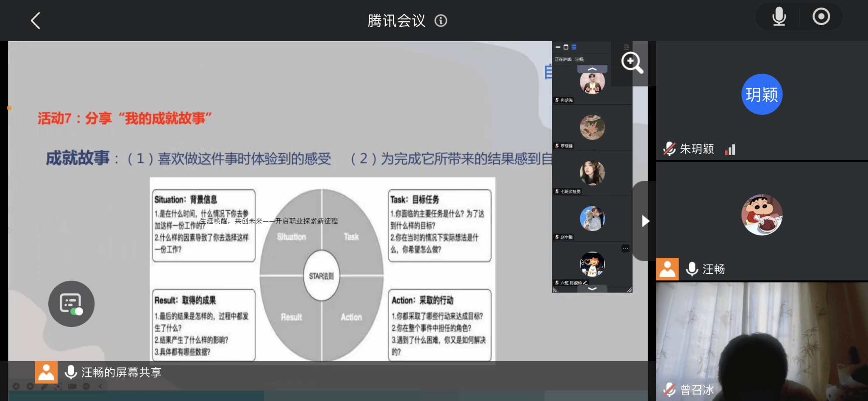Viewport: 868px width, 401px height.
Task: Click the camera icon in slide toolbar
Action: [72, 386]
